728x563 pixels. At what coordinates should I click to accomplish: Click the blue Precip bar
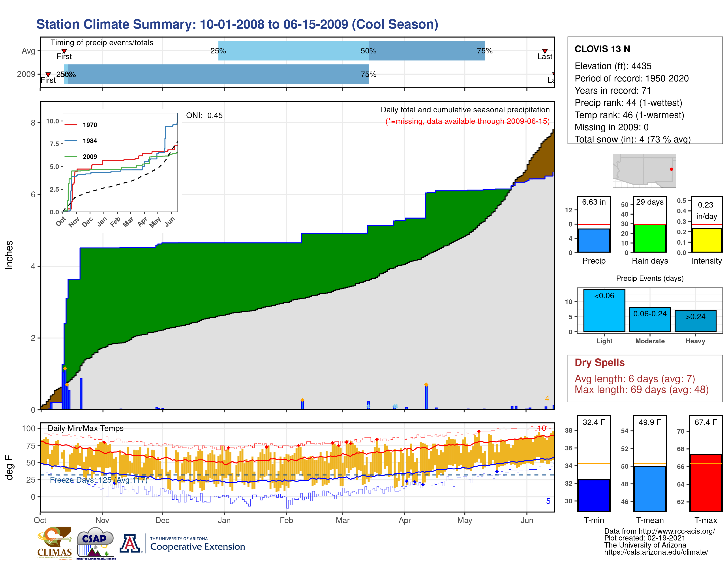tap(594, 240)
